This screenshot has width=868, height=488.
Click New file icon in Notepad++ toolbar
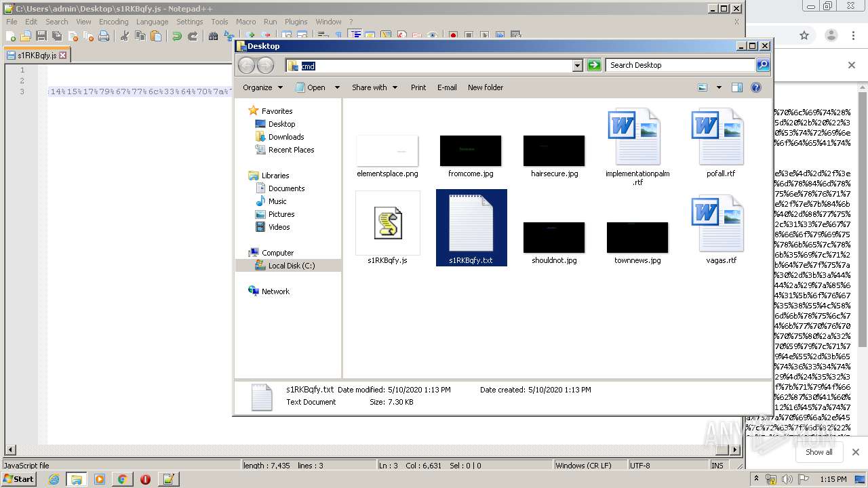9,36
